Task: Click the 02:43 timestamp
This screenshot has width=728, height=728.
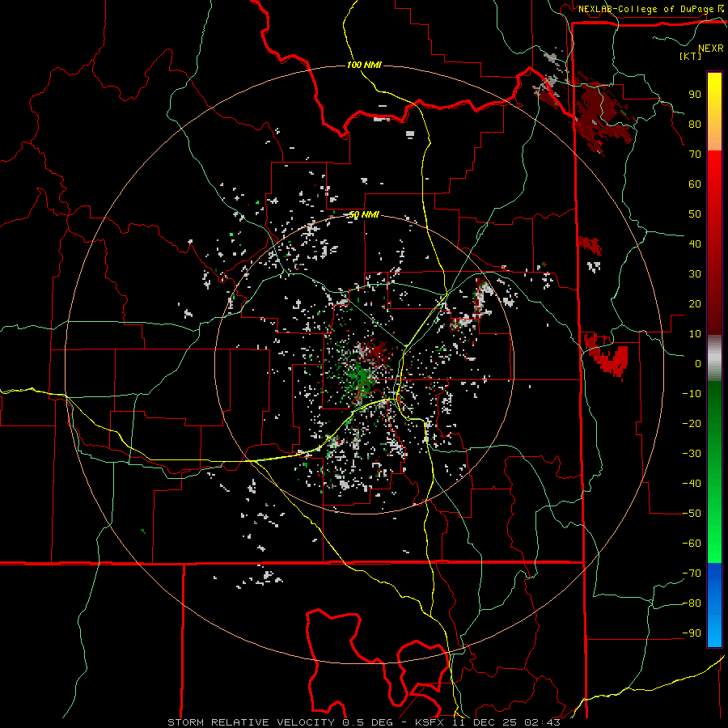Action: tap(542, 722)
